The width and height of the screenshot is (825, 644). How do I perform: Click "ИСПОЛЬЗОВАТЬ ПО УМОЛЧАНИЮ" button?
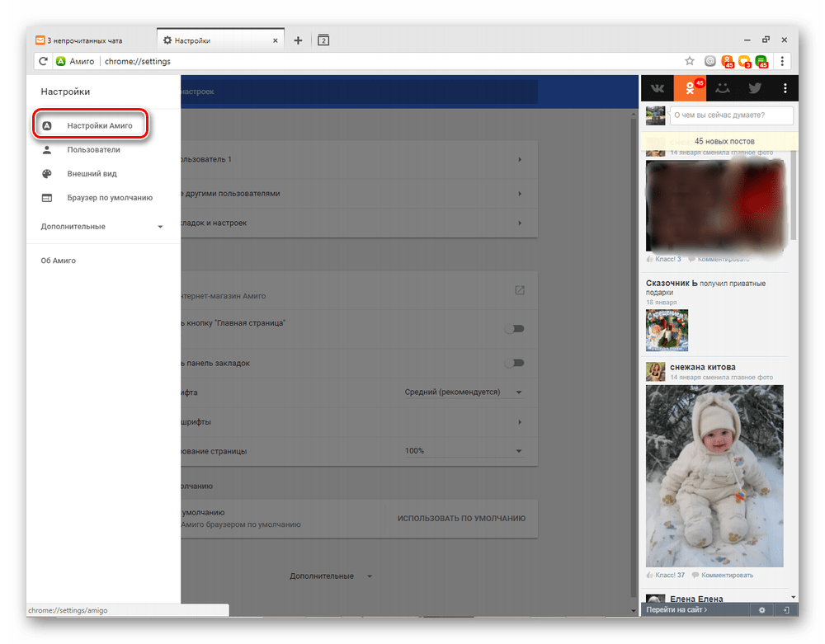pyautogui.click(x=461, y=519)
